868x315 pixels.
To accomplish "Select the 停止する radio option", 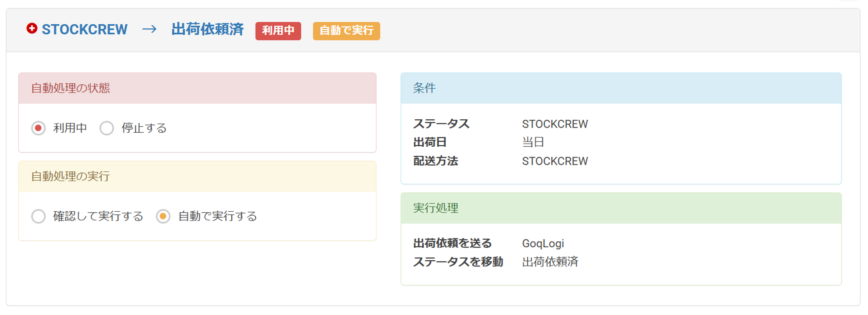I will click(x=107, y=128).
